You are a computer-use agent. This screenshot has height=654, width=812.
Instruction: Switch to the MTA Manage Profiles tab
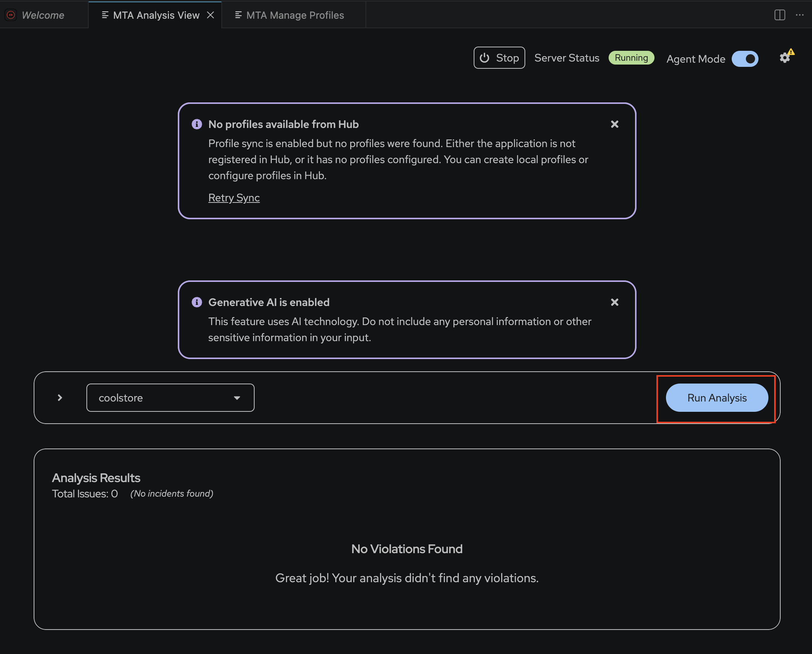click(294, 15)
